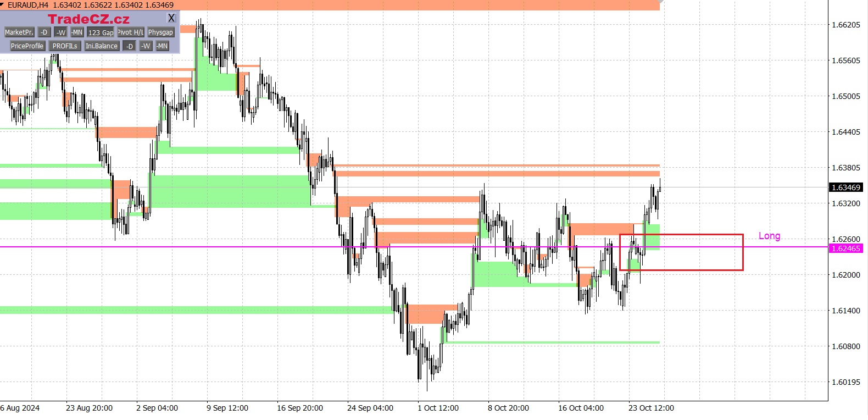Viewport: 868px width, 420px height.
Task: Open the PriceProfile display
Action: point(27,46)
